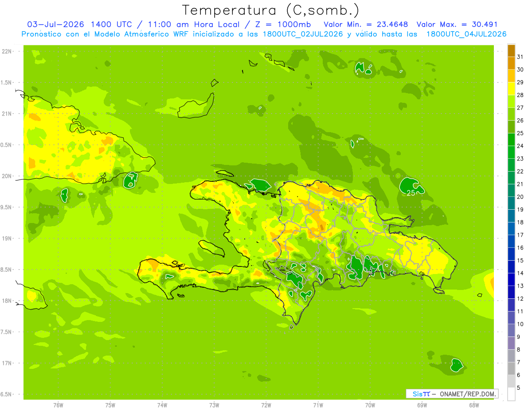Click the '03-Jul-2026 1400 UTC' date text
The height and width of the screenshot is (411, 532).
[80, 24]
